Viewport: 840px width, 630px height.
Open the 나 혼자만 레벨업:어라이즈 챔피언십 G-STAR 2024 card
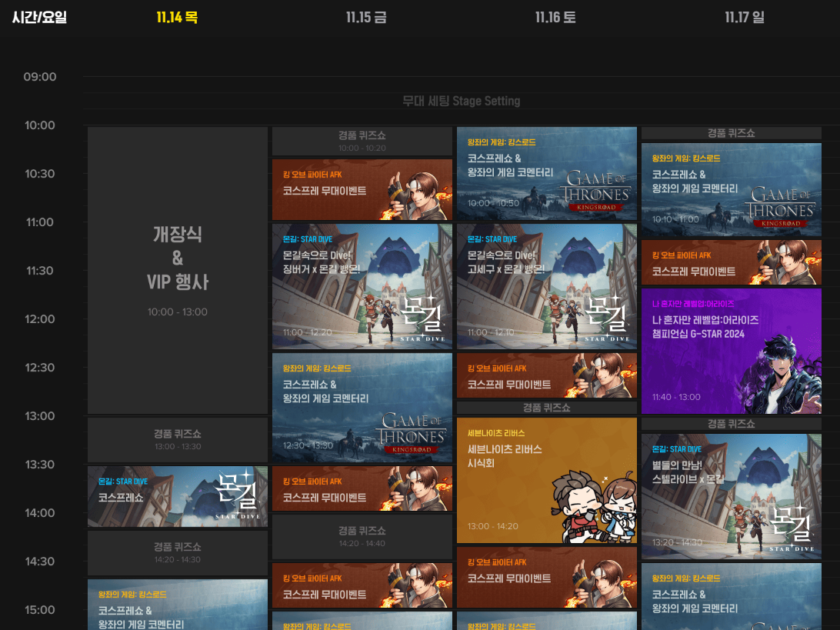pos(732,352)
